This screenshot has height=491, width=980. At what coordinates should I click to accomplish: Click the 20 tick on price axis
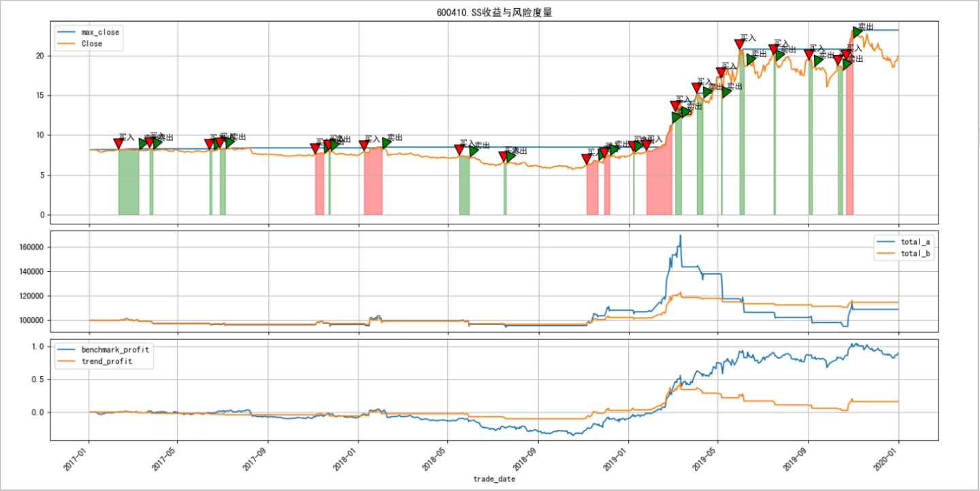click(40, 56)
